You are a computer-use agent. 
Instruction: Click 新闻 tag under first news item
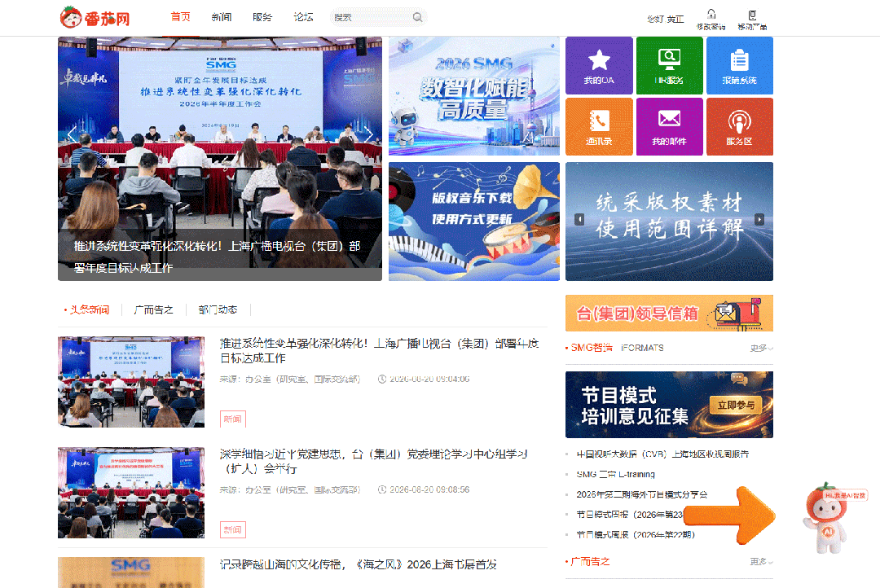coord(233,419)
